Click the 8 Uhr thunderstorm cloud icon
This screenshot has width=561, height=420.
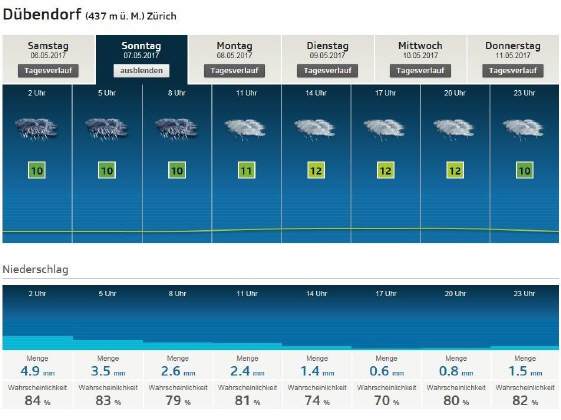point(176,129)
